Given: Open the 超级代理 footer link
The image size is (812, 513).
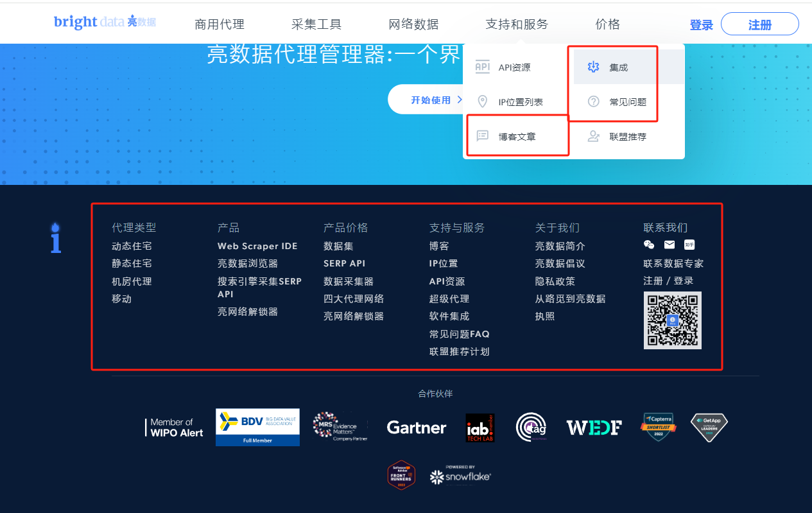Looking at the screenshot, I should [x=449, y=299].
